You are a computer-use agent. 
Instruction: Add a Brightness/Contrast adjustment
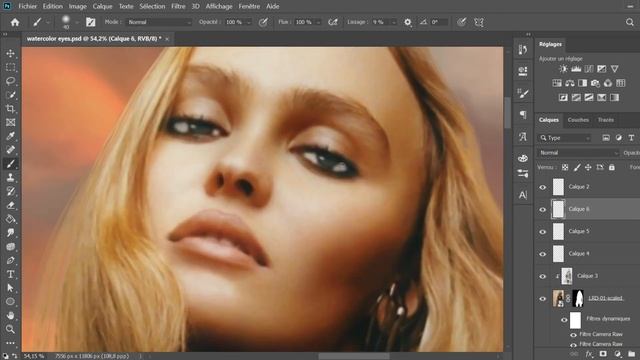[x=563, y=69]
